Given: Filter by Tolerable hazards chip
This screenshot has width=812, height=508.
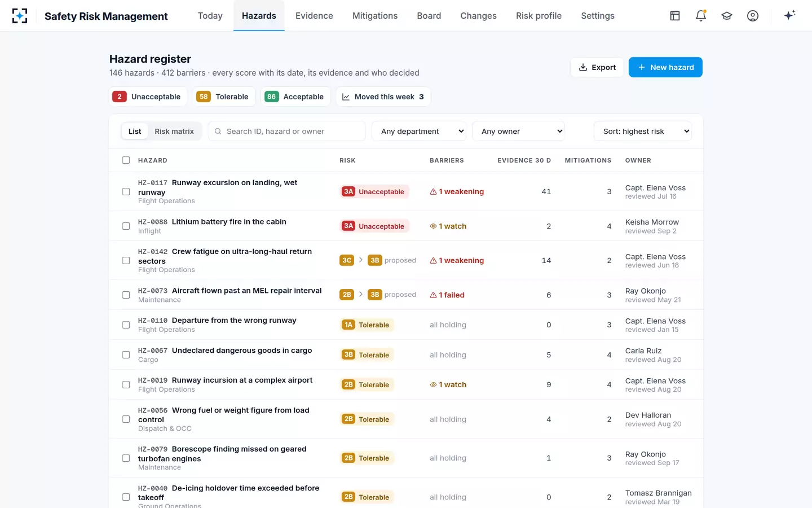Looking at the screenshot, I should coord(224,97).
